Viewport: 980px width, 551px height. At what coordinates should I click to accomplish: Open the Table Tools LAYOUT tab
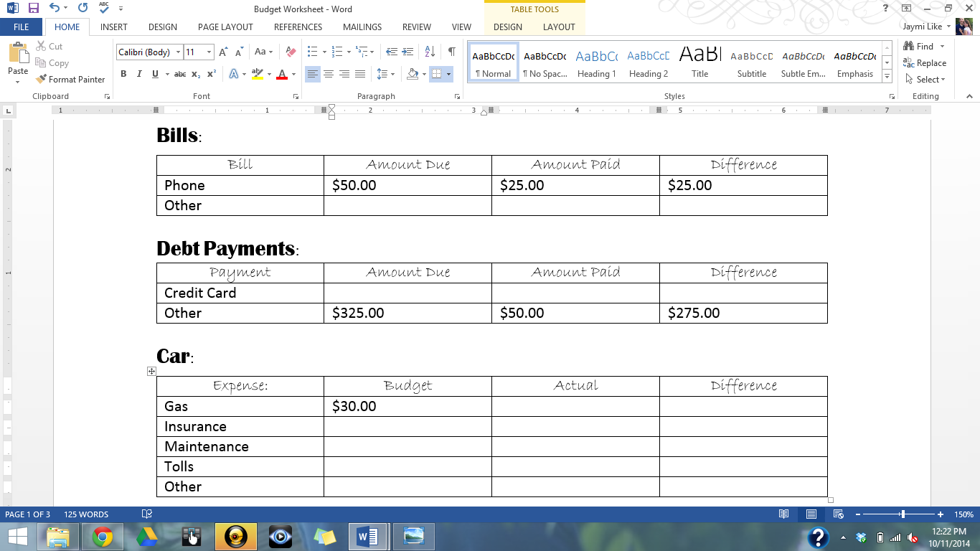click(559, 27)
